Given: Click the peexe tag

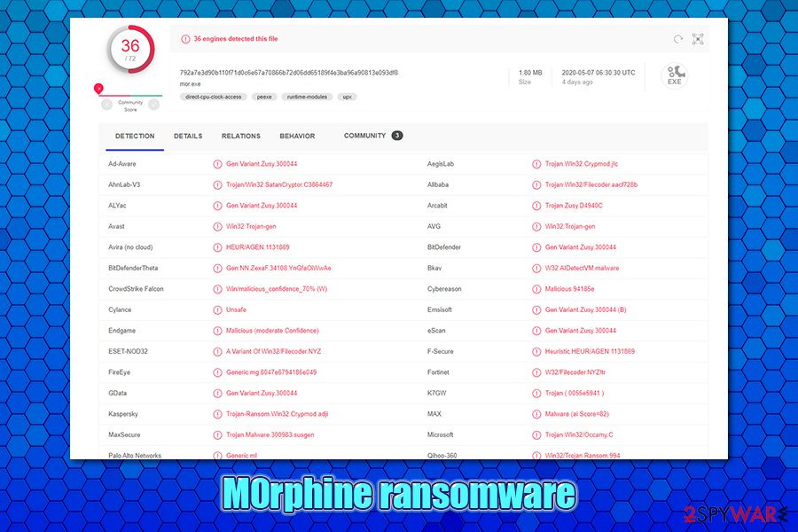Looking at the screenshot, I should point(264,97).
